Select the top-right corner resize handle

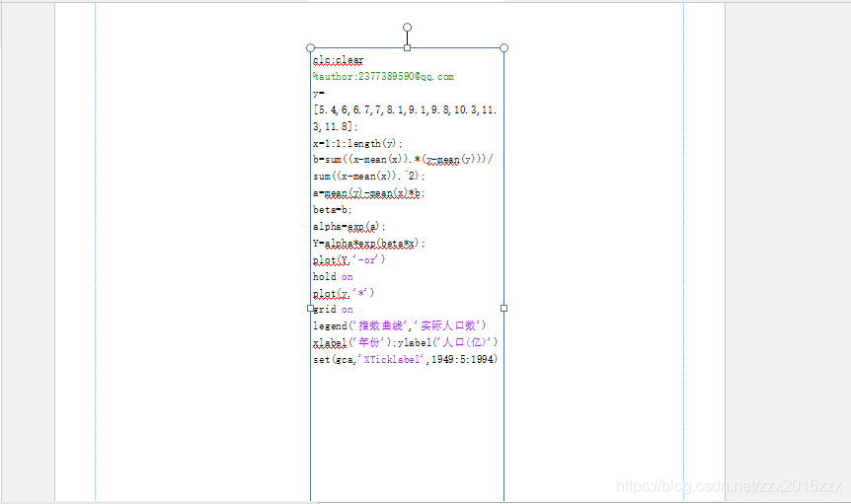coord(503,47)
